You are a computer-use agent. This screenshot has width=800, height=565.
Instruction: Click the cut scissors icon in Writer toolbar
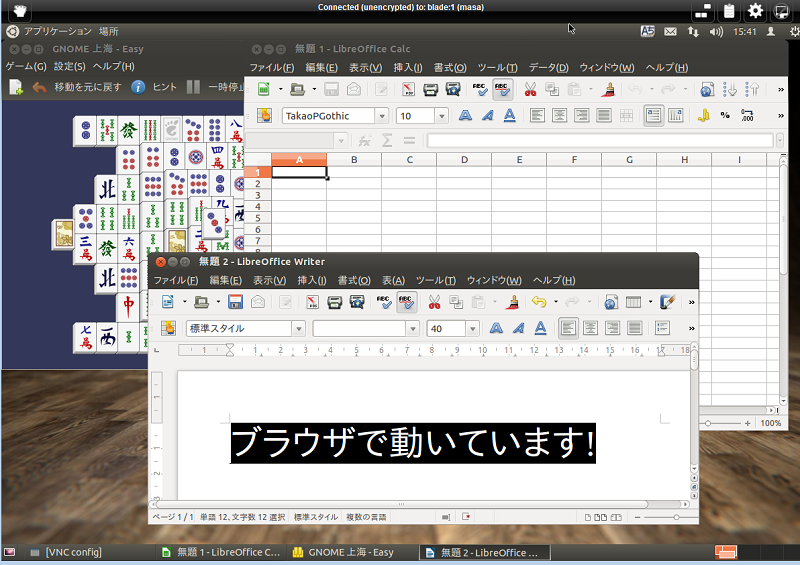pos(434,302)
